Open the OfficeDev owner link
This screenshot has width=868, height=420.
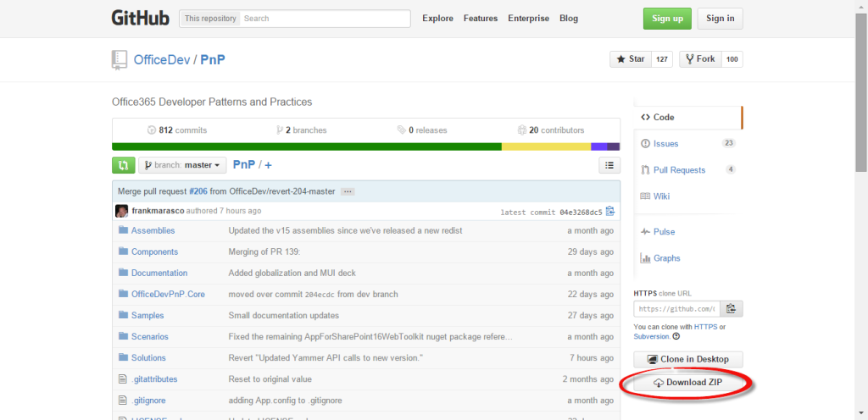[161, 59]
